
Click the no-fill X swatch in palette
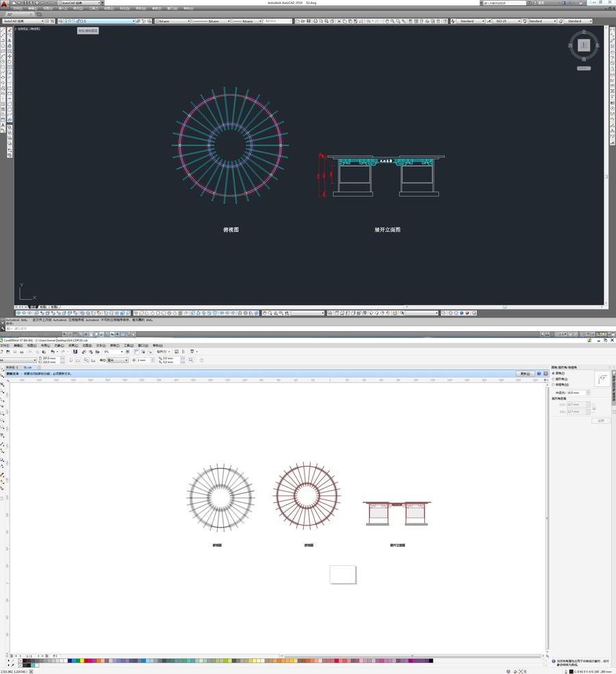21,661
